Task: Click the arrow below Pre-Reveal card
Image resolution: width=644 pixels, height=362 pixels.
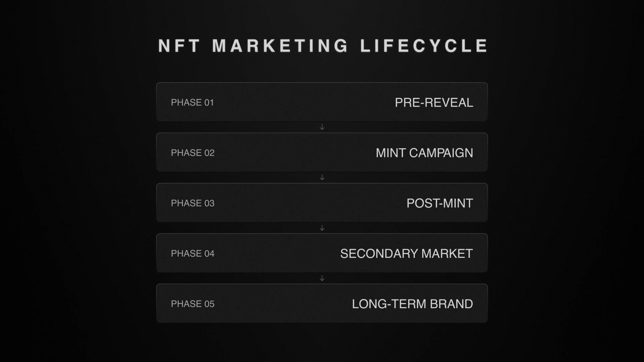Action: [x=322, y=127]
